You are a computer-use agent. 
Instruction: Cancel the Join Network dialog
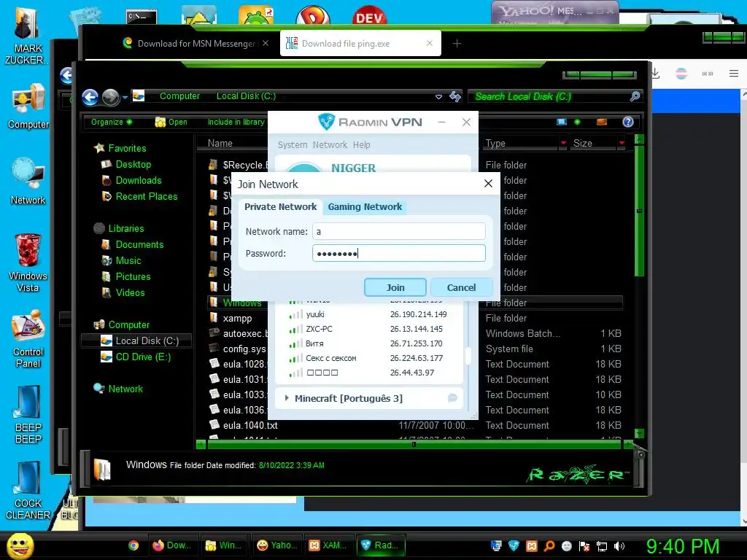[x=461, y=287]
